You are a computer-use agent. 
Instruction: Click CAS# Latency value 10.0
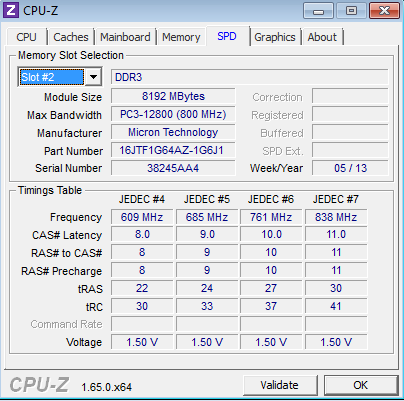(x=271, y=234)
